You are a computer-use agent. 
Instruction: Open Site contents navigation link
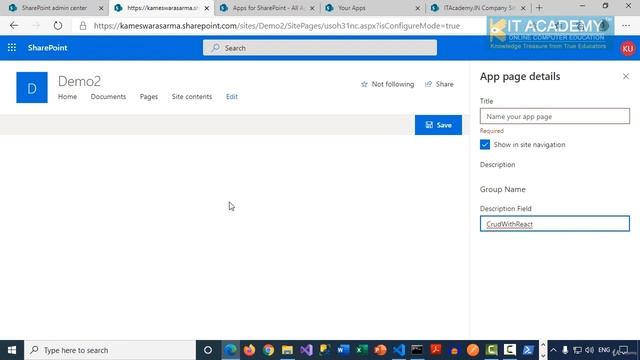point(192,97)
